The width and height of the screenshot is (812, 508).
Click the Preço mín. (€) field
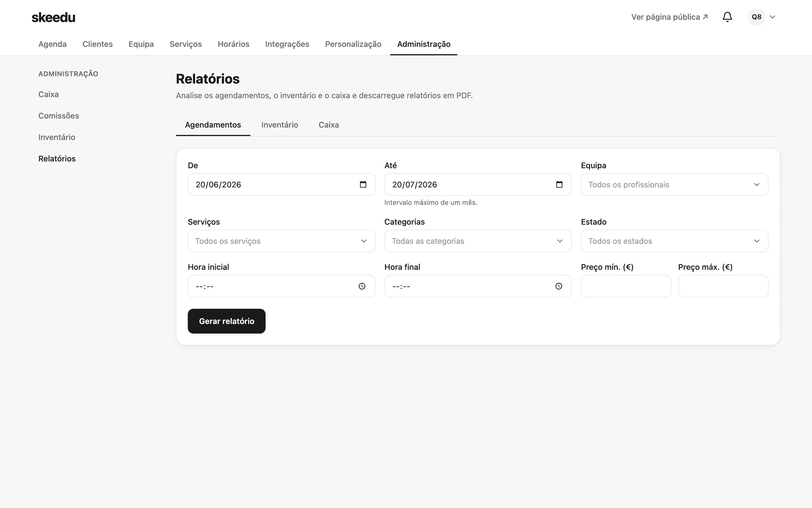626,286
